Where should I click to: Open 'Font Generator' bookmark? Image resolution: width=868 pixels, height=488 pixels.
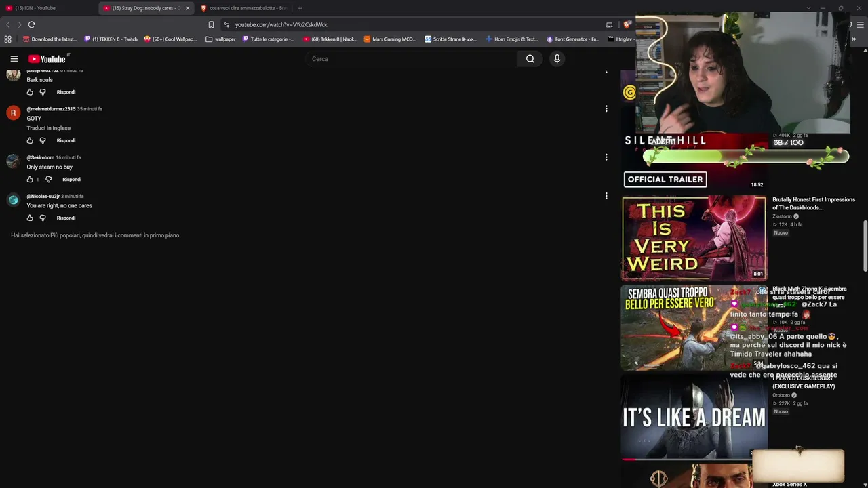[573, 39]
